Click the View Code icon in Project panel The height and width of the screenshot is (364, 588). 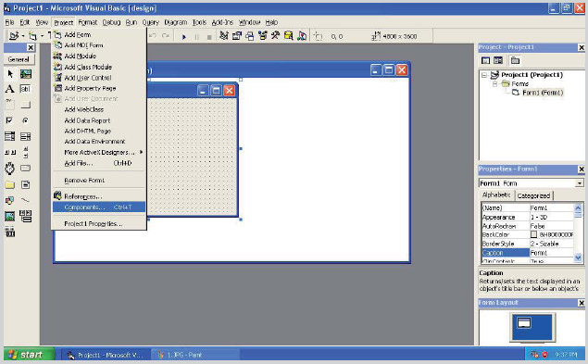485,60
